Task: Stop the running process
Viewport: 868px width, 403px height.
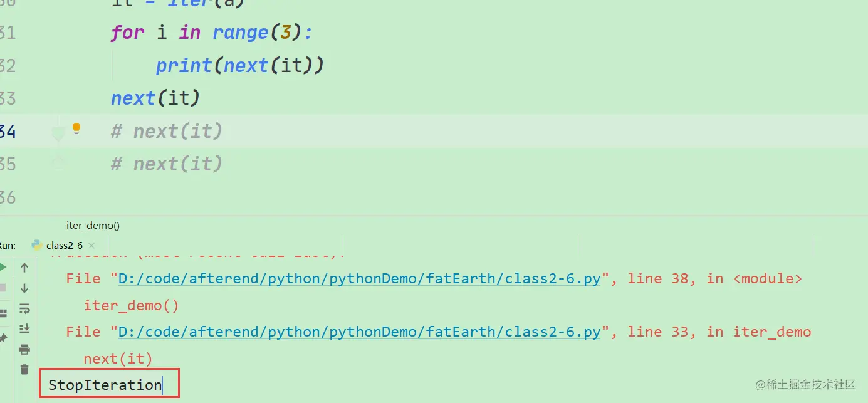Action: click(x=3, y=288)
